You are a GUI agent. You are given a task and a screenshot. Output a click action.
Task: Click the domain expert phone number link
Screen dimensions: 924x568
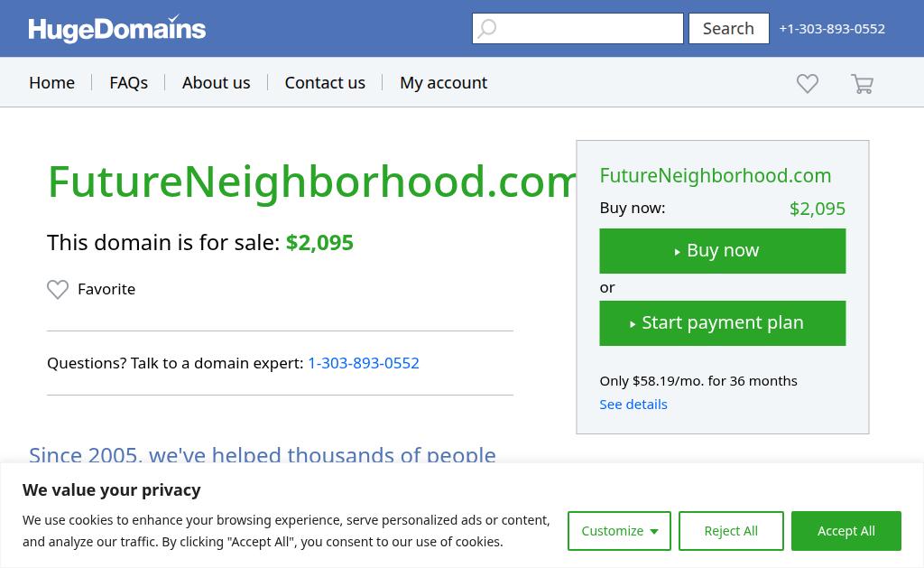(x=364, y=363)
